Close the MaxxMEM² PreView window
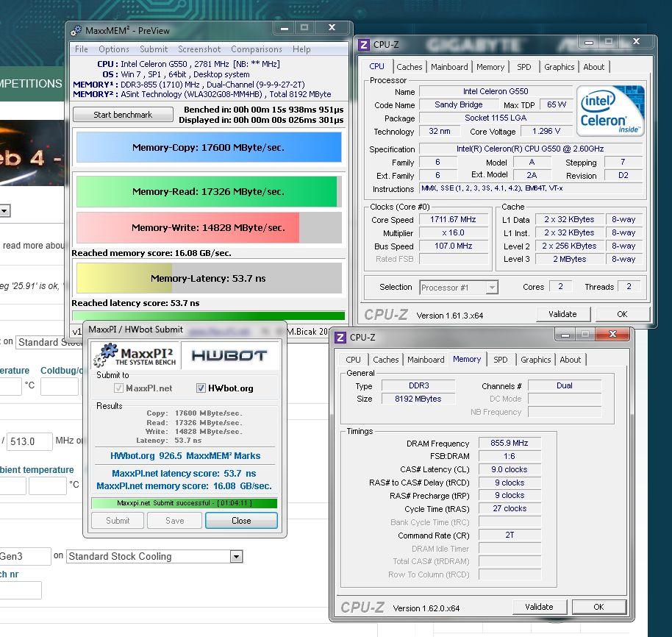 coord(332,28)
